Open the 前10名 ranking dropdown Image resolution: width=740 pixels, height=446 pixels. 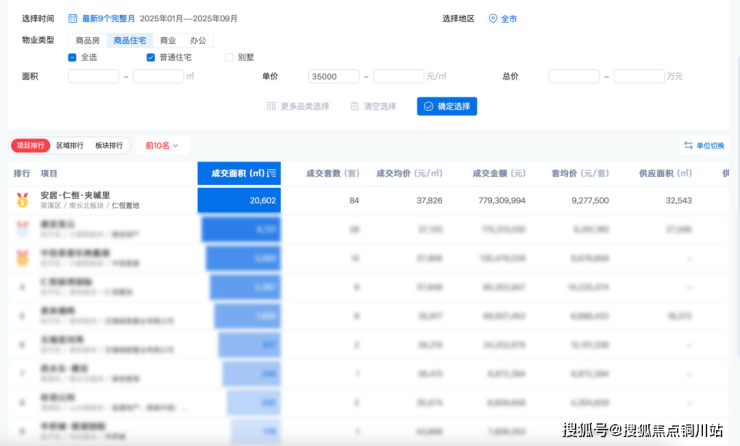tap(162, 146)
